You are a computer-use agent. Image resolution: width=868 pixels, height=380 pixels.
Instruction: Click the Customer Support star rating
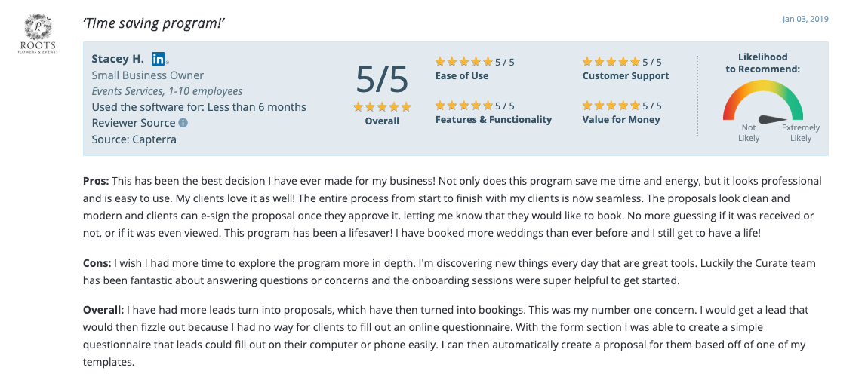pos(611,62)
